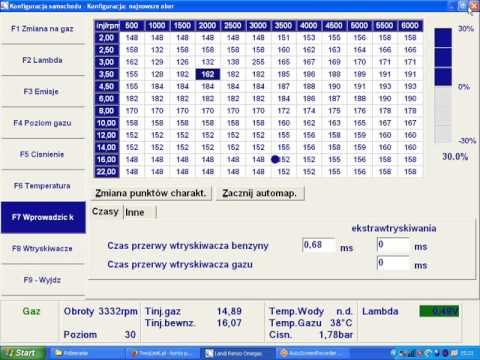Edit the petrol injector pause field 0,68
Image resolution: width=480 pixels, height=360 pixels.
tap(319, 246)
